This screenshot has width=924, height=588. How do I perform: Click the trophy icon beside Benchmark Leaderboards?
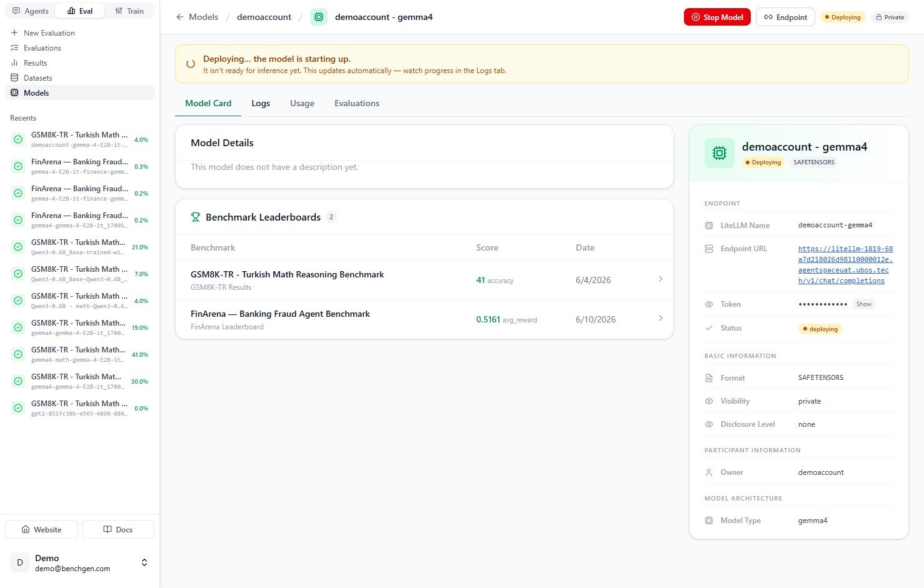click(x=196, y=217)
